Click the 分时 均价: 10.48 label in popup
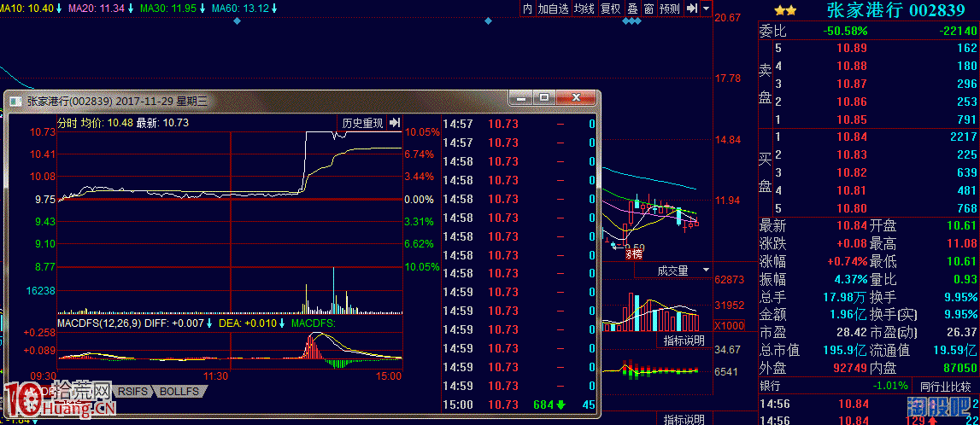This screenshot has height=425, width=980. tap(95, 123)
